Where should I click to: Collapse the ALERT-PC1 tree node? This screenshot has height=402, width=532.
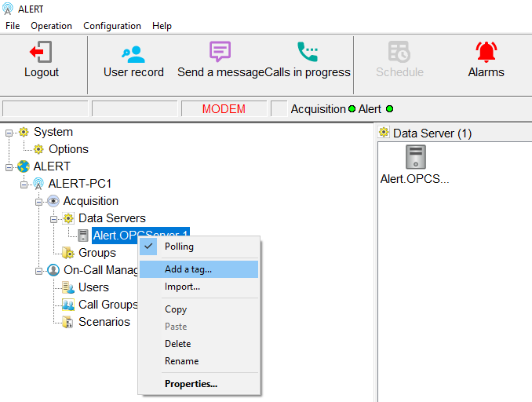24,184
